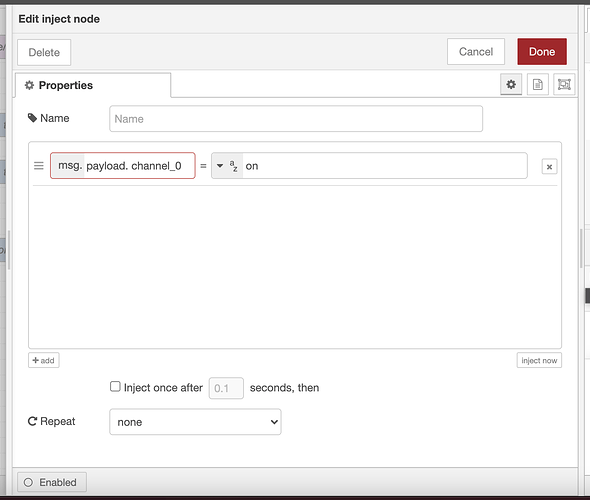This screenshot has height=500, width=590.
Task: Edit the msg. payload.channel_0 property field
Action: click(x=123, y=166)
